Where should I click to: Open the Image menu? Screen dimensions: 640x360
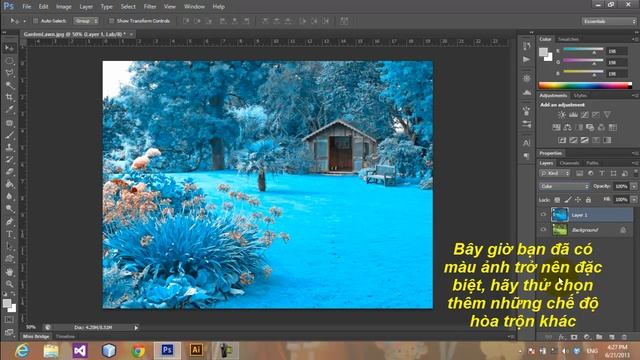pyautogui.click(x=63, y=7)
